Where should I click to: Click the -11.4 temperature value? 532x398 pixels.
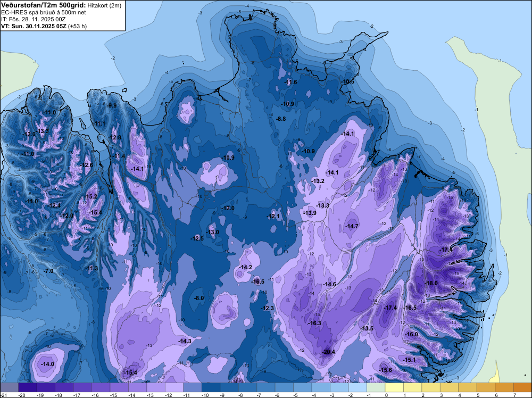point(119,156)
